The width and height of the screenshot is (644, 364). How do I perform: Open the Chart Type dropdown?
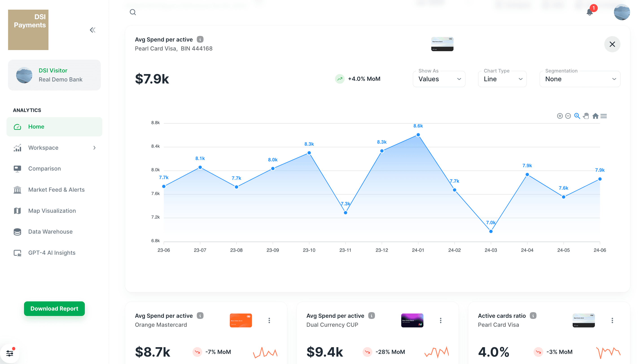pos(502,79)
